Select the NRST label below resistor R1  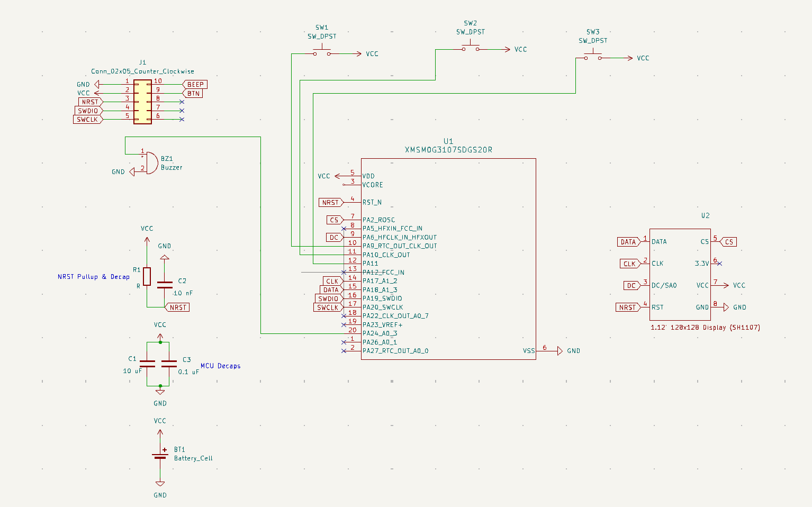click(177, 307)
